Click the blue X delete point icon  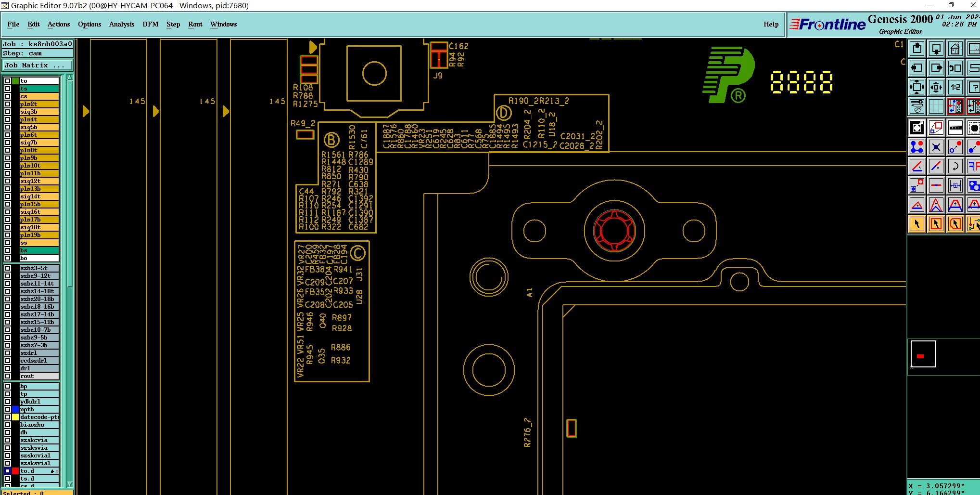(x=936, y=147)
